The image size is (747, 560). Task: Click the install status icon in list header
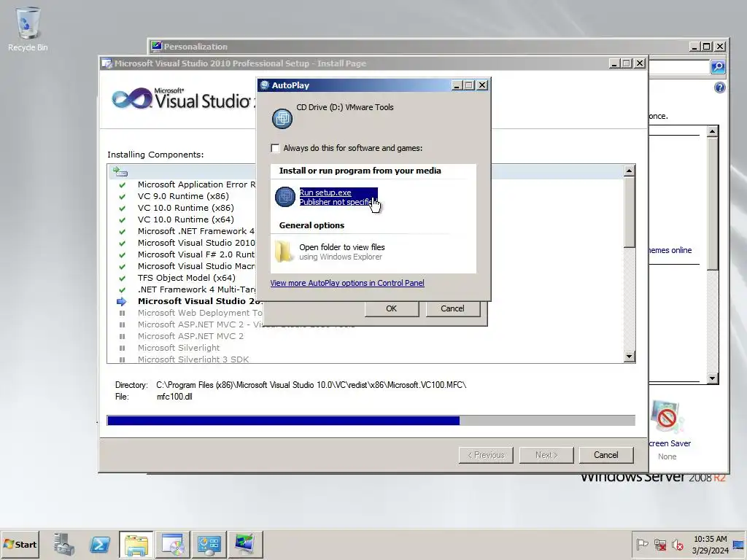coord(120,171)
